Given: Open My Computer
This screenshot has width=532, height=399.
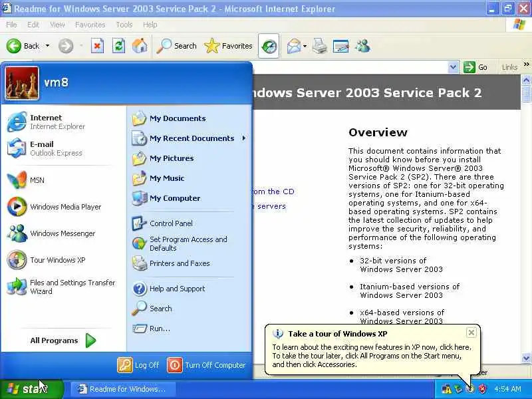Looking at the screenshot, I should click(190, 198).
